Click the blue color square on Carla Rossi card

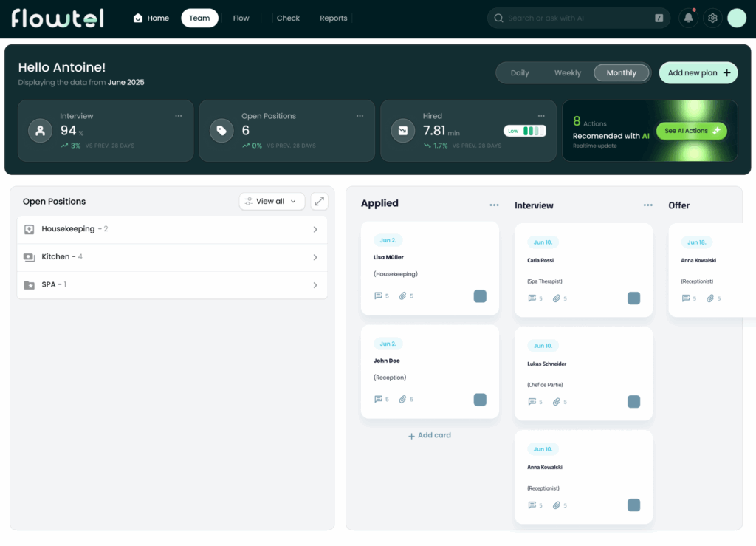point(633,298)
